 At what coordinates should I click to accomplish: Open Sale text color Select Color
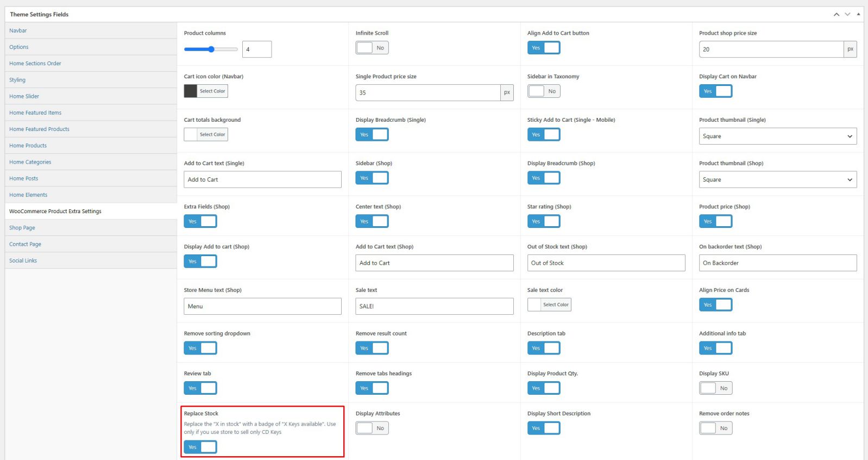point(549,304)
